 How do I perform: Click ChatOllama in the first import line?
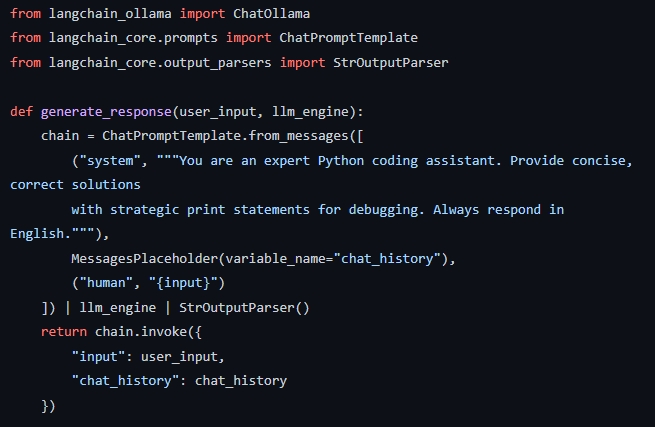coord(271,14)
